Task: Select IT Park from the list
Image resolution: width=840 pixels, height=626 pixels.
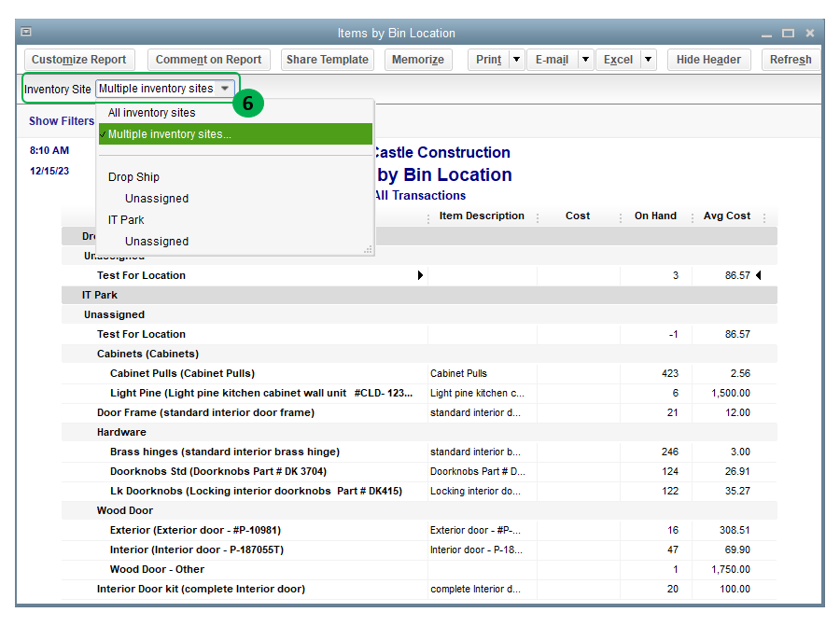Action: click(x=126, y=220)
